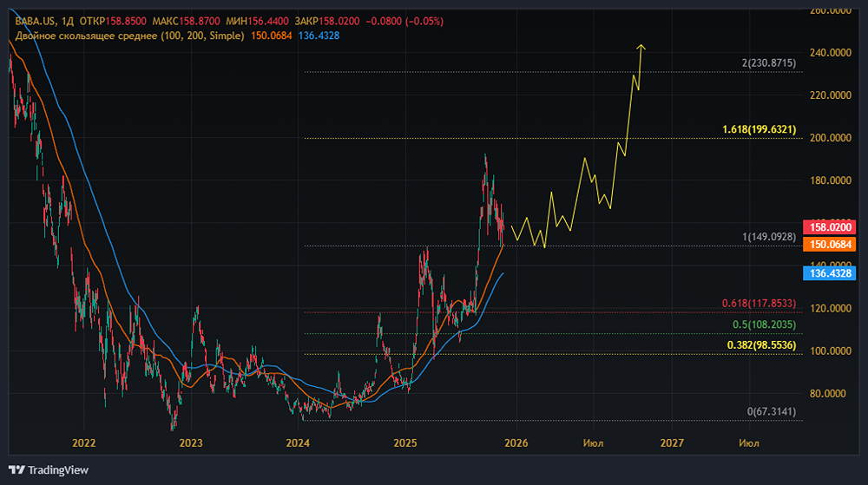The image size is (868, 485).
Task: Click the 2025 time axis label
Action: (x=405, y=443)
